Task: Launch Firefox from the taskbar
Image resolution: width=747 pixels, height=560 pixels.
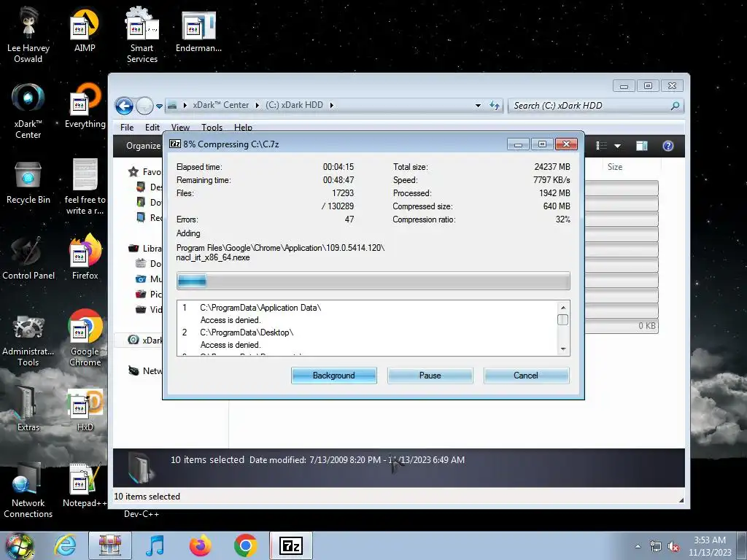Action: pyautogui.click(x=200, y=545)
